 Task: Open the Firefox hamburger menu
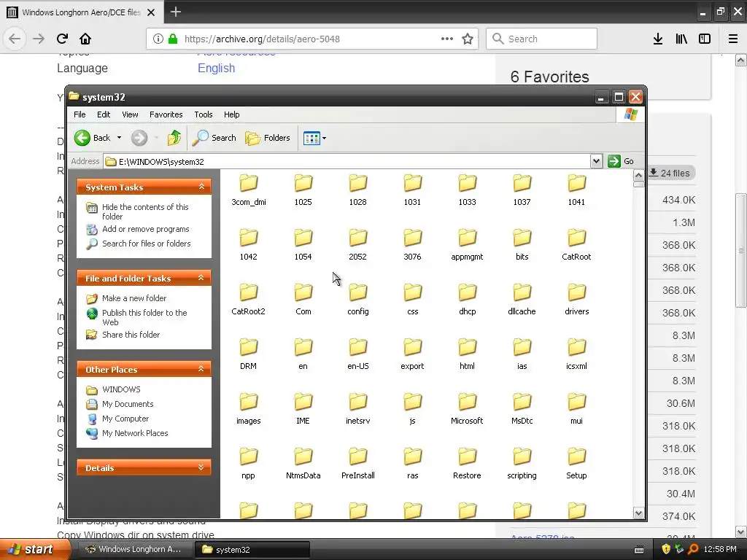coord(732,39)
